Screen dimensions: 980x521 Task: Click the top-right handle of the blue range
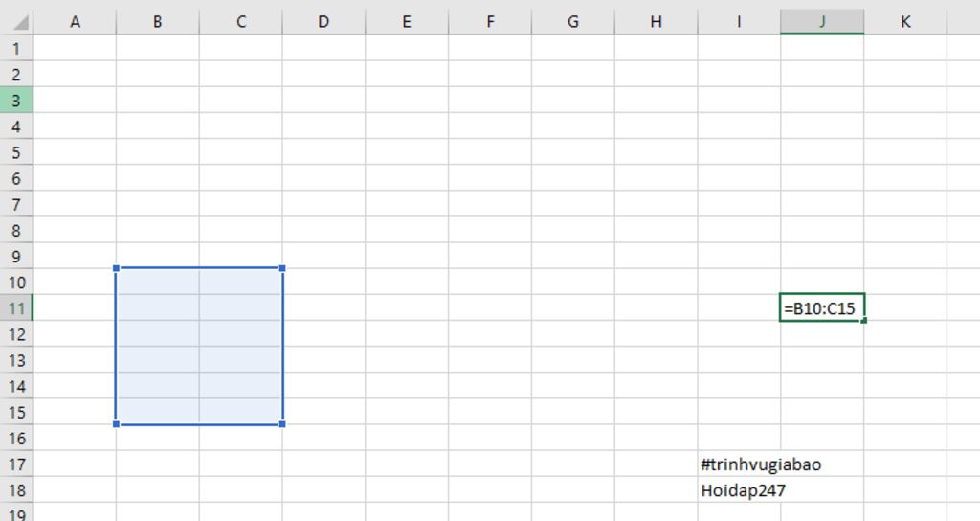tap(282, 268)
